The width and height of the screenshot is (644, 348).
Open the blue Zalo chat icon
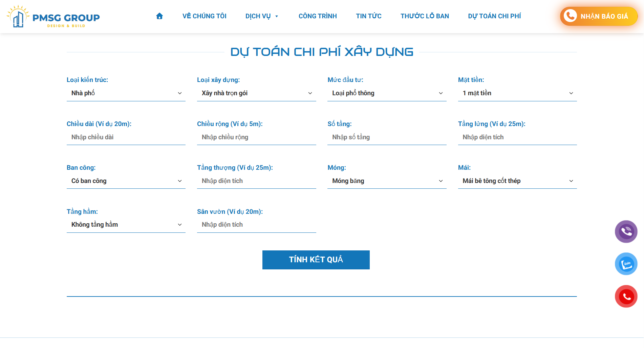coord(626,264)
